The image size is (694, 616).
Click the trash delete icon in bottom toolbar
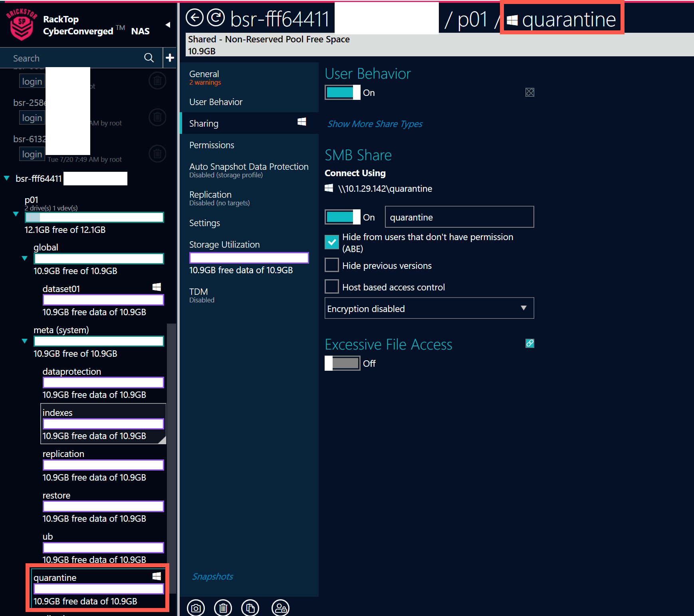(223, 608)
